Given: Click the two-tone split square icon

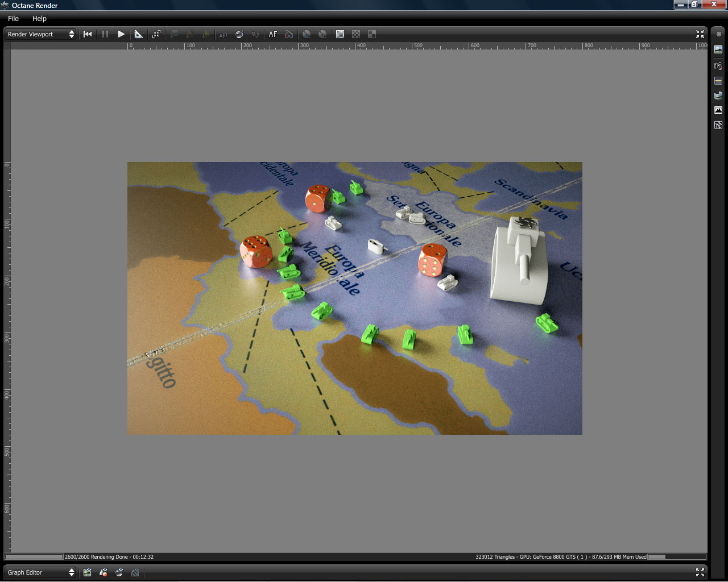Looking at the screenshot, I should point(372,34).
